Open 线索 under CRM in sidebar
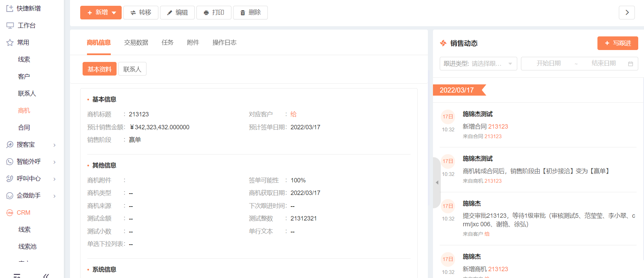Screen dimensions: 644x278 pyautogui.click(x=24, y=230)
